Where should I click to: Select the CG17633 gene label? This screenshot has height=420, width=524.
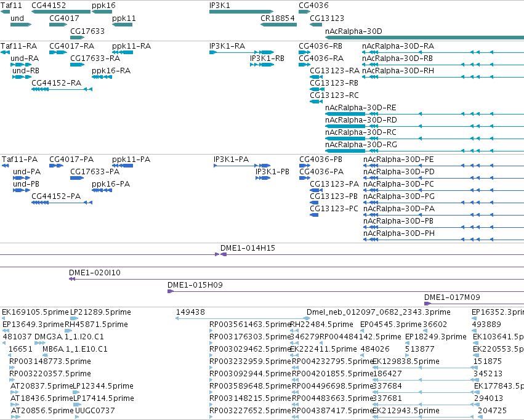click(x=87, y=31)
